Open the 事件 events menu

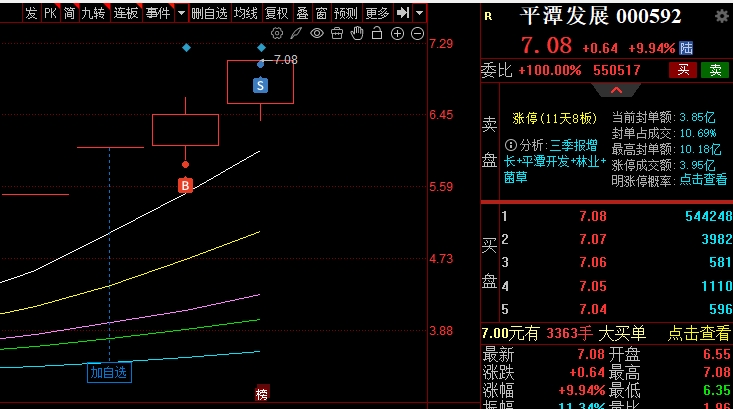click(x=158, y=13)
